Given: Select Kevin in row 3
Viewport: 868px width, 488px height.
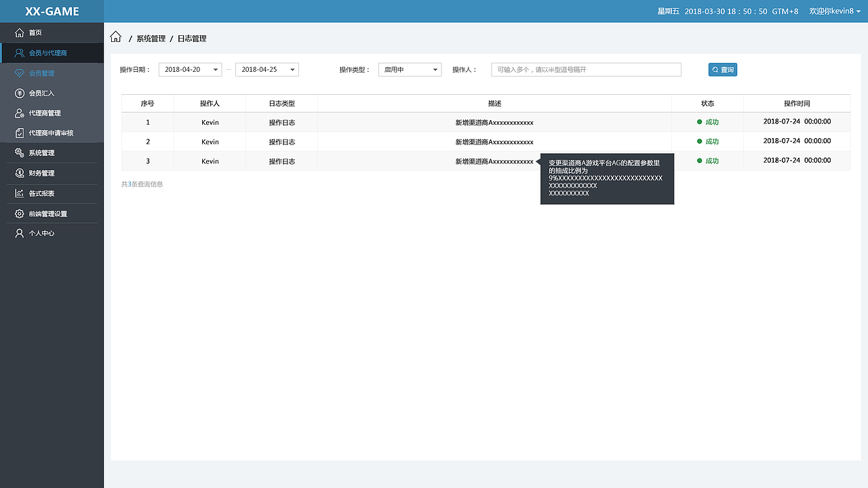Looking at the screenshot, I should point(210,161).
